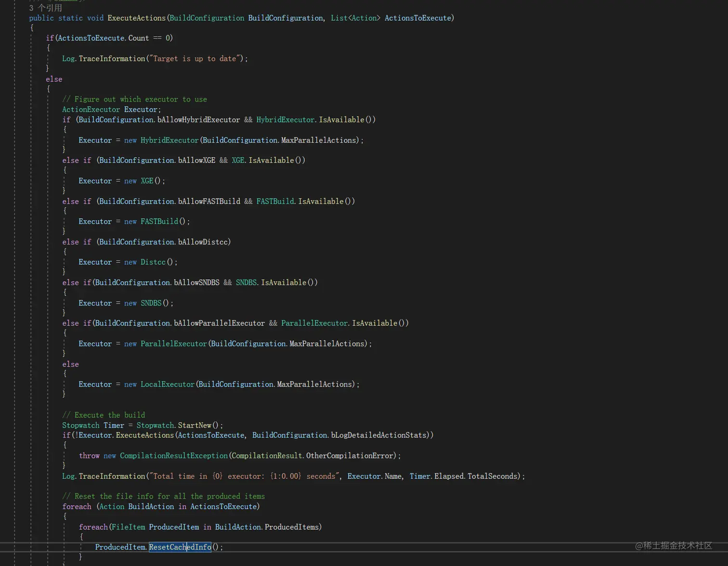The height and width of the screenshot is (566, 728).
Task: Click HybridExecutor in the 'new HybridExecutor' line
Action: point(169,140)
